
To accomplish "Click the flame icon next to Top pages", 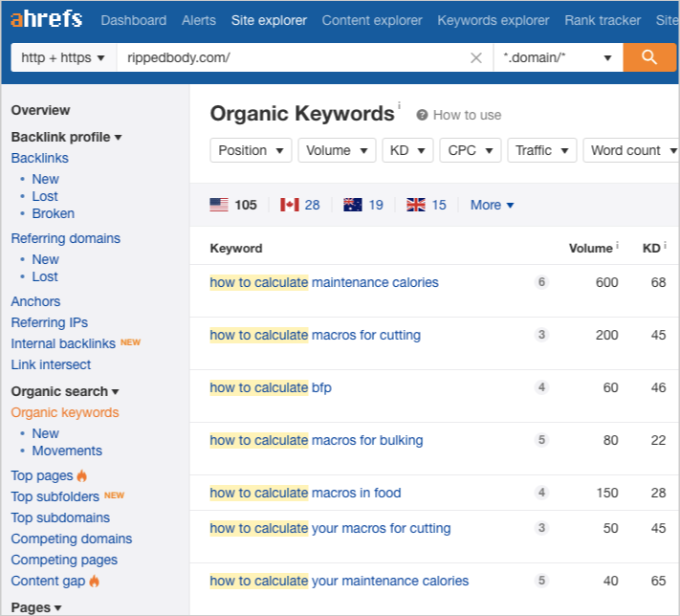I will tap(82, 476).
